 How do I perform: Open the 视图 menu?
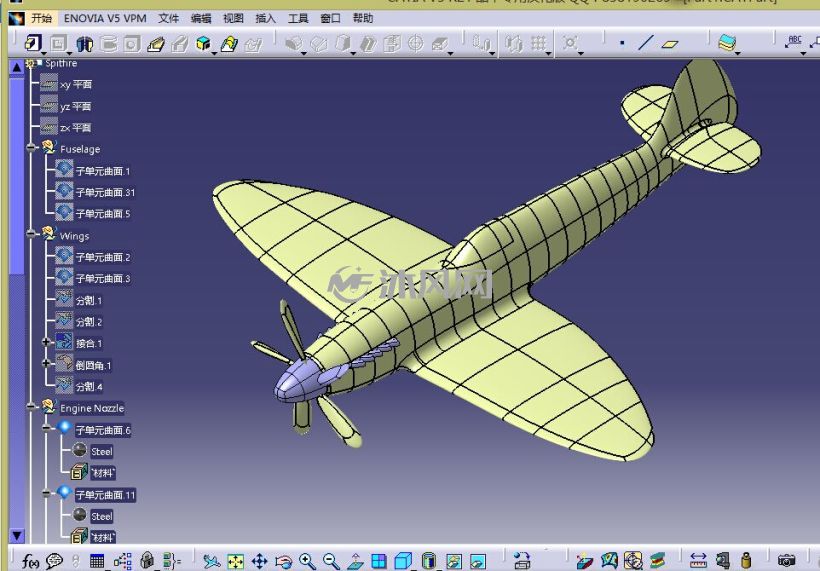pos(233,18)
